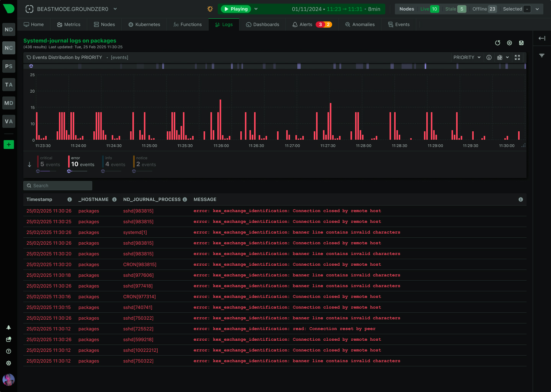
Task: Collapse the right sidebar with the arrow icon
Action: (x=542, y=38)
